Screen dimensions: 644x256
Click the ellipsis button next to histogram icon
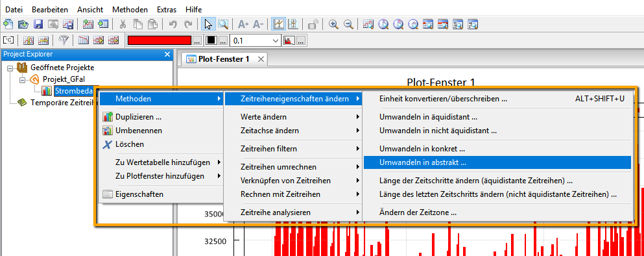[x=301, y=41]
